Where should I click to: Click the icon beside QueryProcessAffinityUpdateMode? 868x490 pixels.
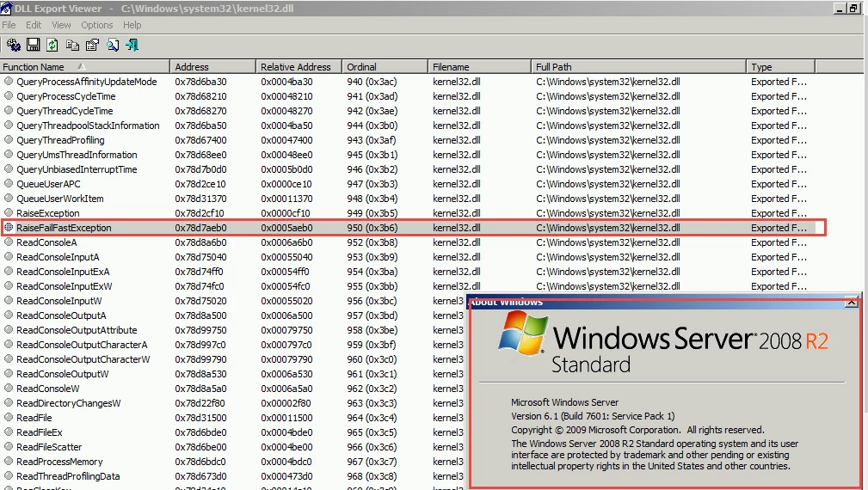(x=9, y=82)
